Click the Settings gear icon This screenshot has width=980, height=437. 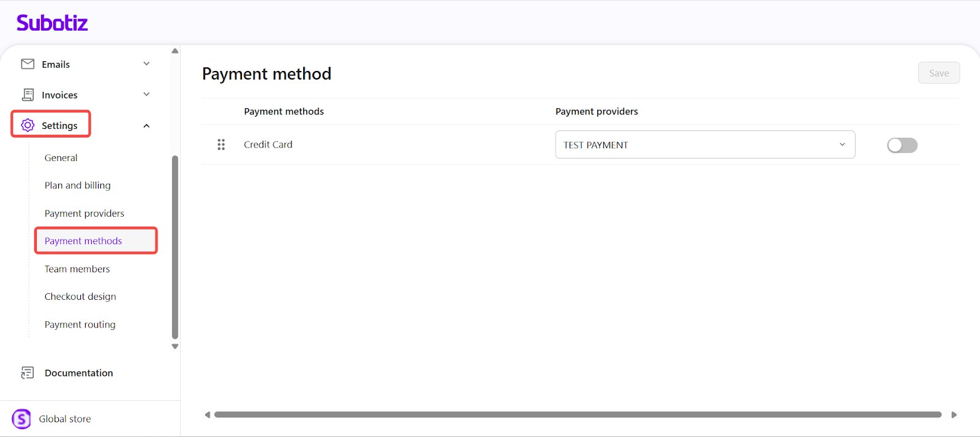[x=28, y=125]
